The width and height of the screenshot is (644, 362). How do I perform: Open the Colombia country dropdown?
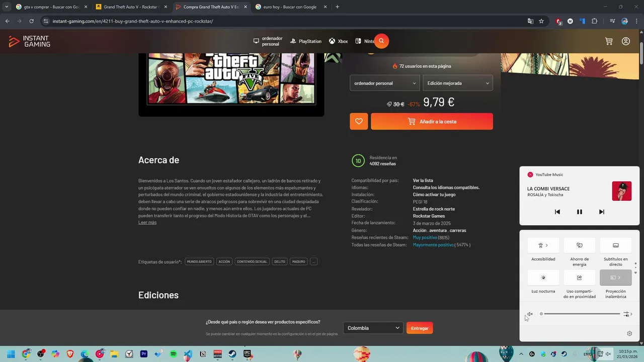(373, 328)
